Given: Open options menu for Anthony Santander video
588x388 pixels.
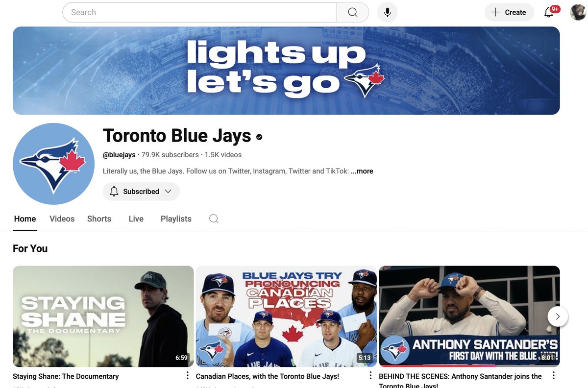Looking at the screenshot, I should coord(554,376).
